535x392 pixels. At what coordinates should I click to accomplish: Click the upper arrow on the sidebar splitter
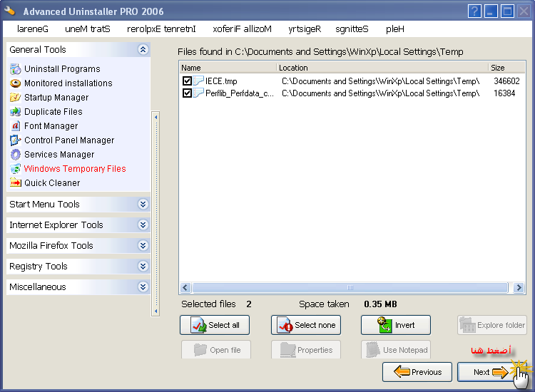point(156,118)
